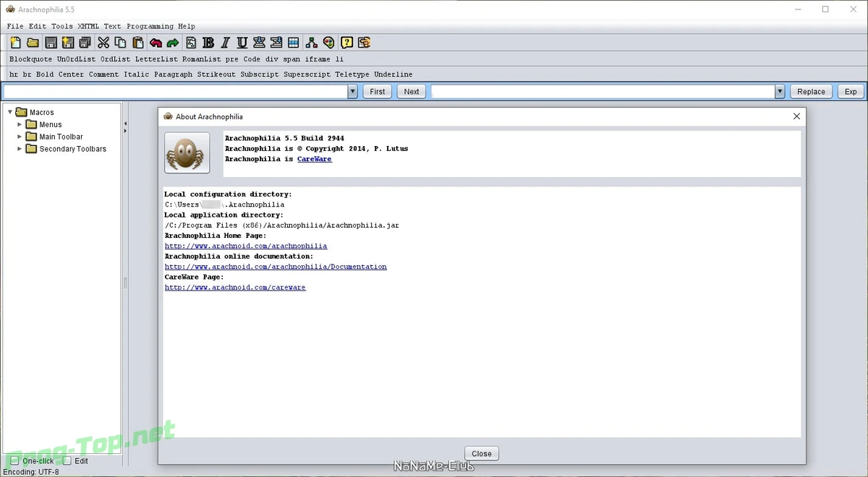Click the red Undo arrow icon

coord(156,43)
